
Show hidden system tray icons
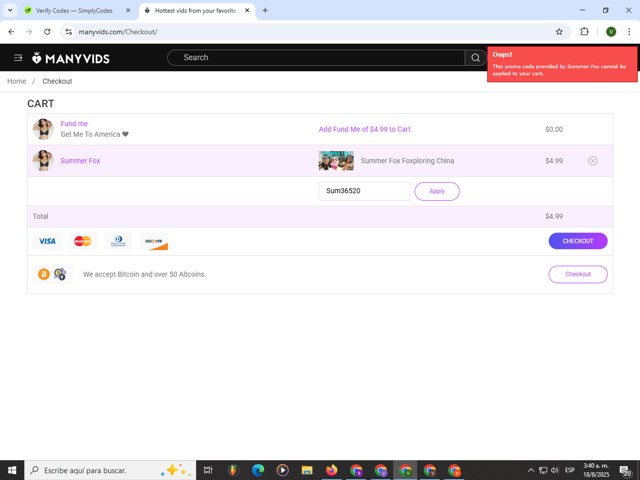click(531, 470)
